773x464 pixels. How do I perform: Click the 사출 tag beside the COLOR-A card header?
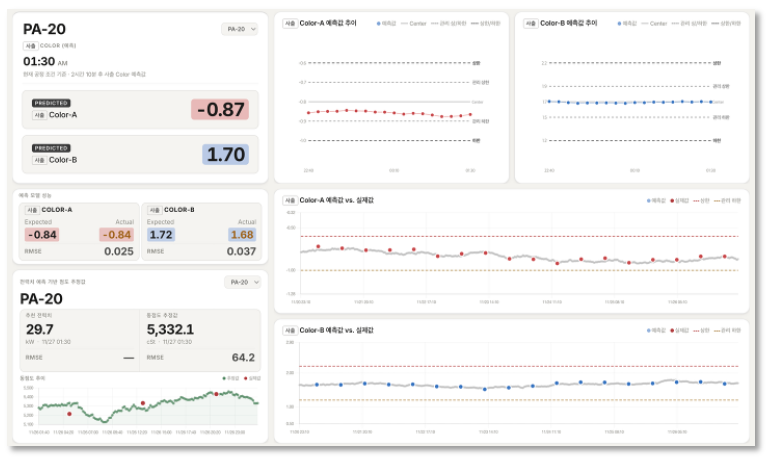33,210
